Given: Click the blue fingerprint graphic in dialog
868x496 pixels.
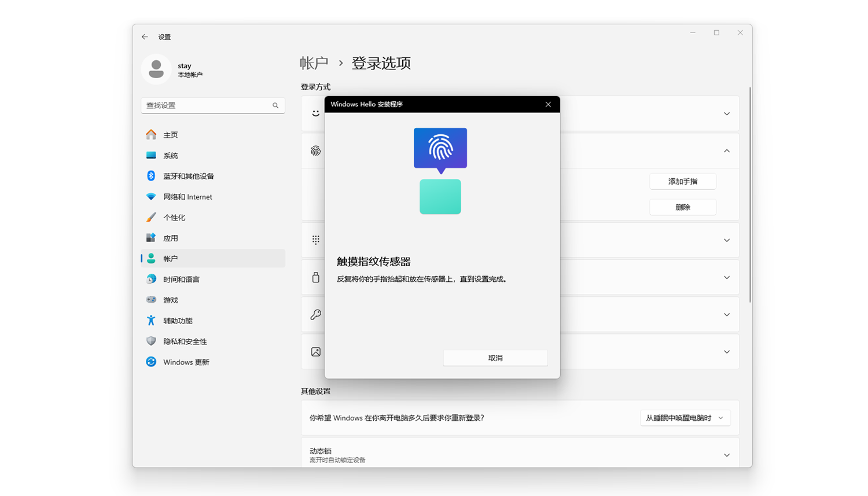Looking at the screenshot, I should [x=440, y=150].
